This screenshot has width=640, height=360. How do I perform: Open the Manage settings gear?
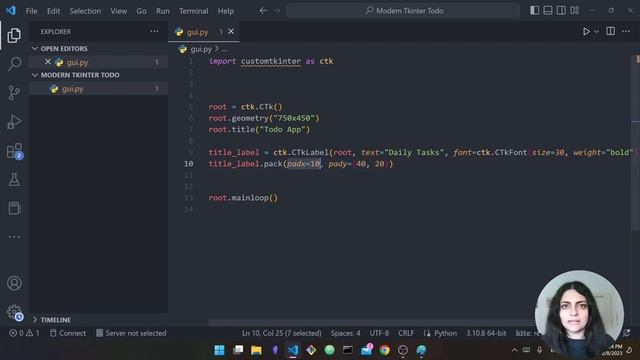click(x=14, y=312)
